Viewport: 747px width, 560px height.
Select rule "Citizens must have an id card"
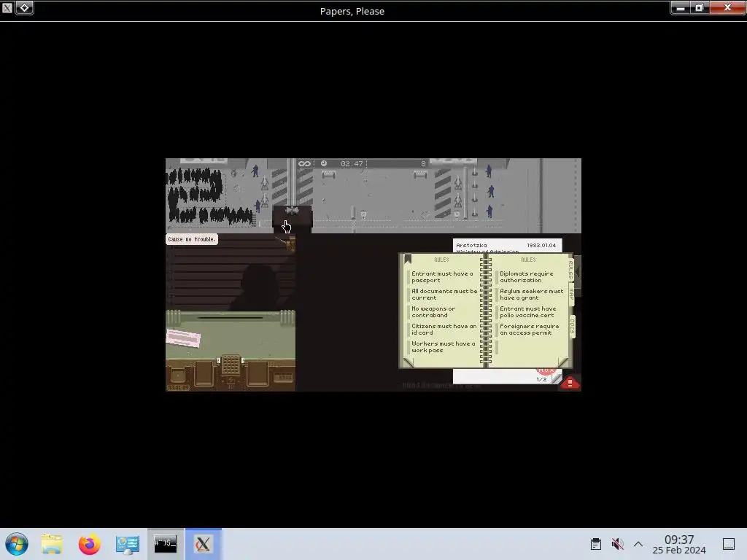pyautogui.click(x=444, y=330)
